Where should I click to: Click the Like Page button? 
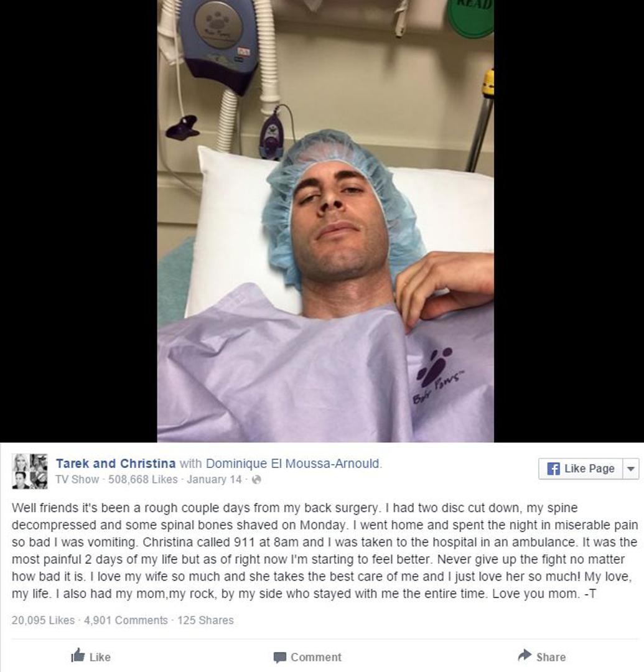581,469
